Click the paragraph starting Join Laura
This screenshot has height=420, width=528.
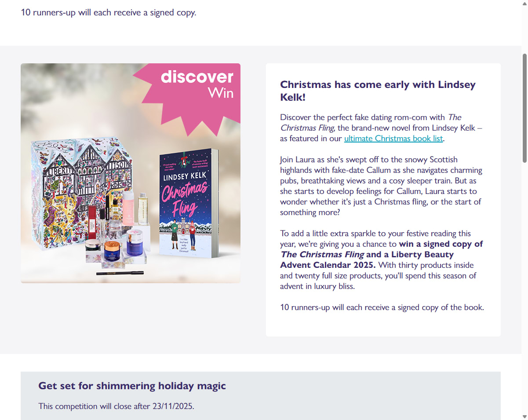pyautogui.click(x=381, y=186)
